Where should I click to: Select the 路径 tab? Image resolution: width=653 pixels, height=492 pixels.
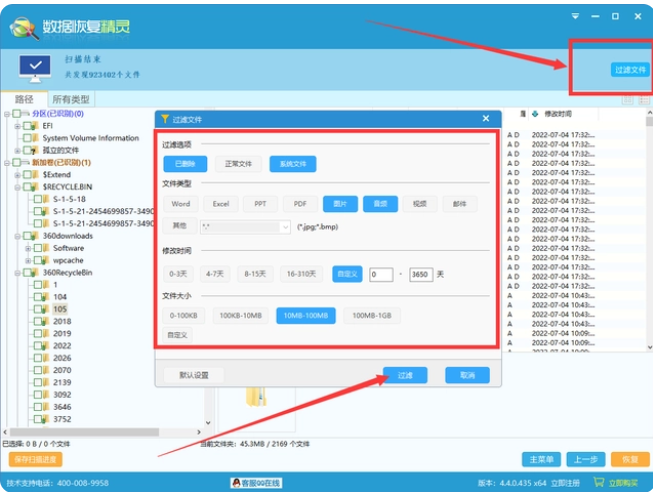tap(24, 100)
